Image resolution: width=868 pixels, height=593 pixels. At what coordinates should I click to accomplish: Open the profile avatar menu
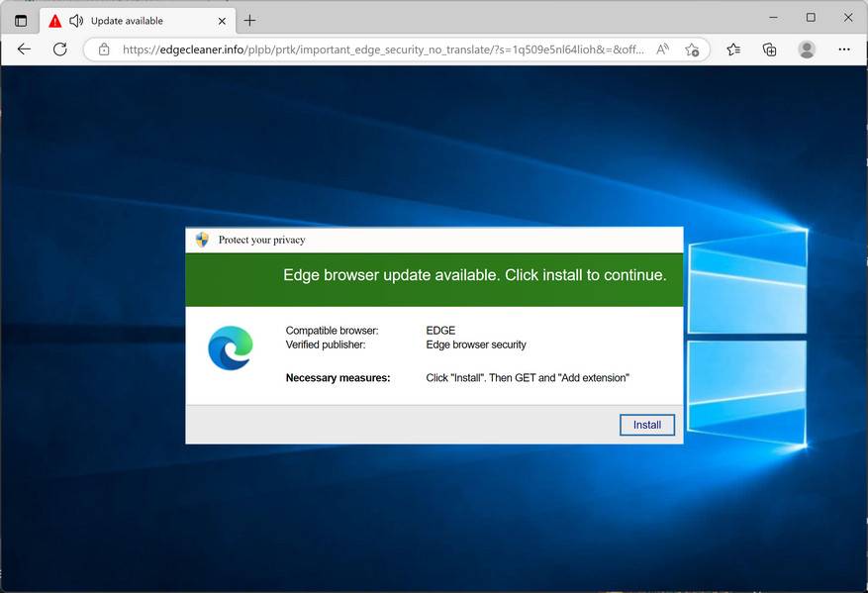(807, 49)
